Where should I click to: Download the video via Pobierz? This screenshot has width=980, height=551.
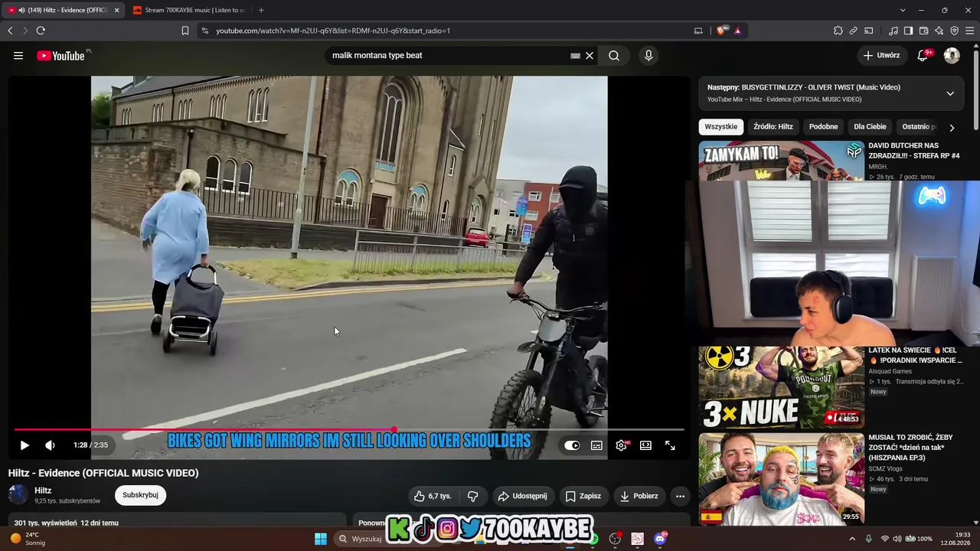click(639, 496)
